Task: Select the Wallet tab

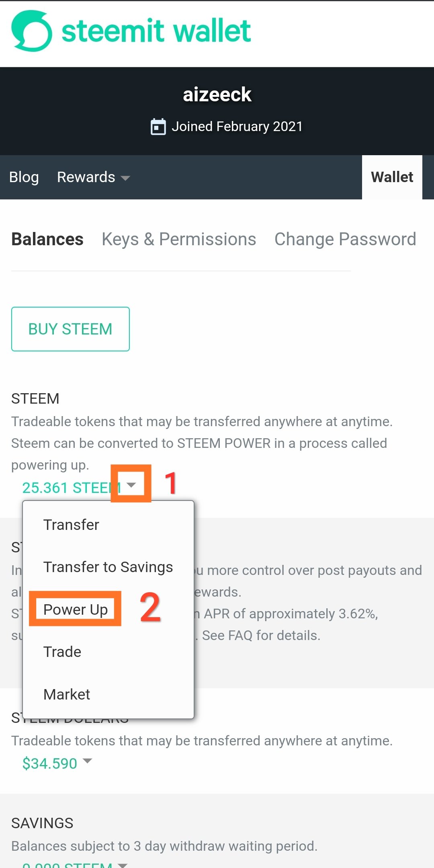Action: pos(392,177)
